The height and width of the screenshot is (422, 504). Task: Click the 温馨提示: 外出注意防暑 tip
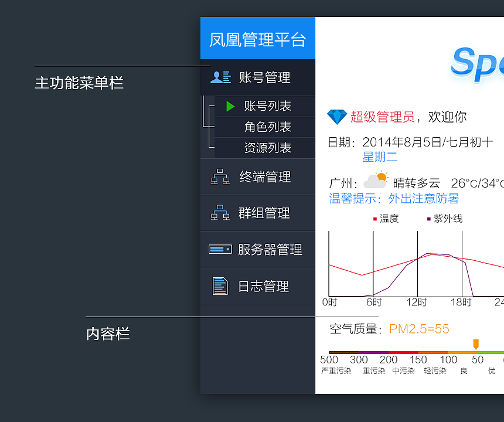394,198
